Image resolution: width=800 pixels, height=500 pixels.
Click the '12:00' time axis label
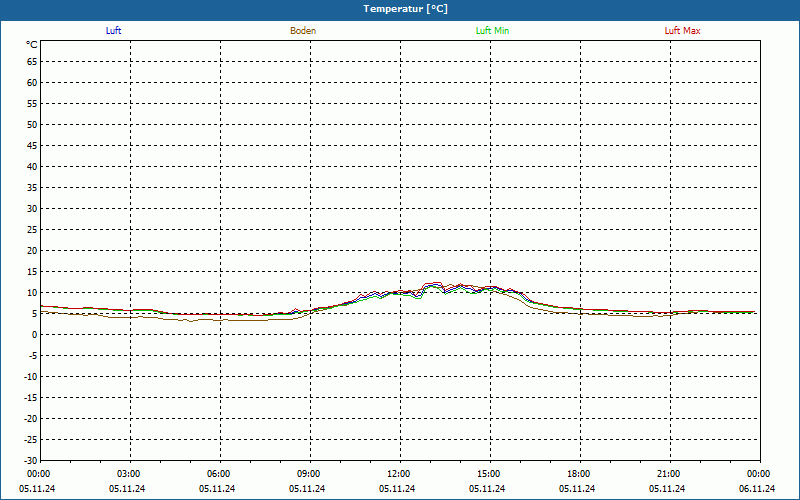pos(398,474)
